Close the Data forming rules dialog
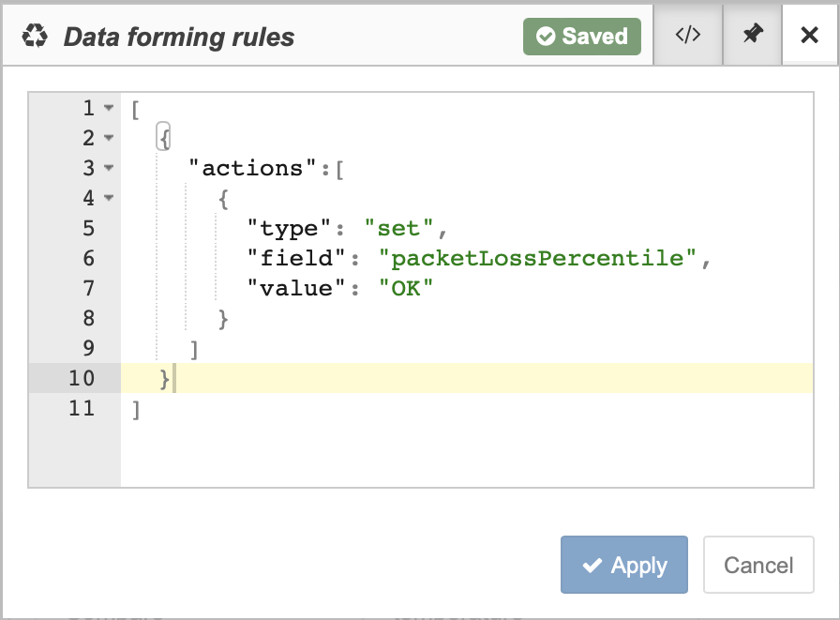 (x=809, y=36)
